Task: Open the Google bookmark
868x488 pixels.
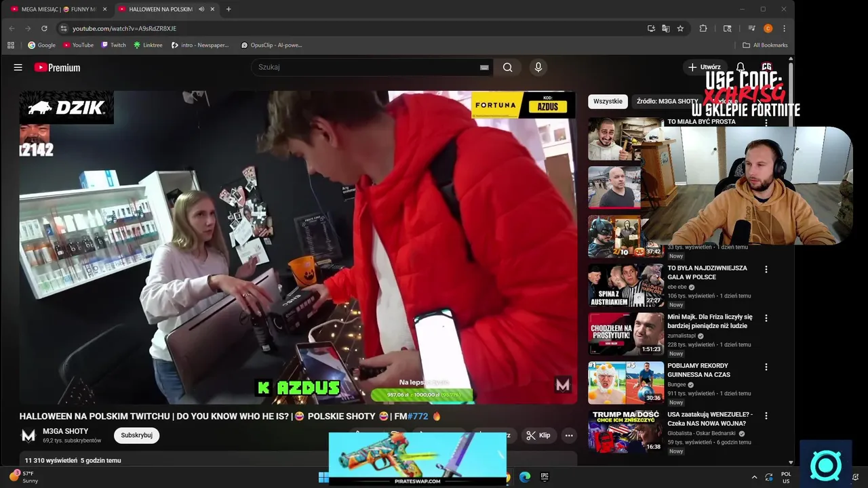Action: (41, 45)
